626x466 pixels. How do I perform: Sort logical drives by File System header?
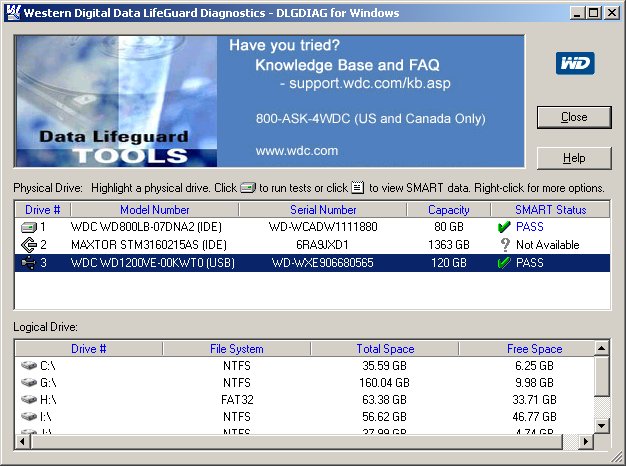(237, 349)
